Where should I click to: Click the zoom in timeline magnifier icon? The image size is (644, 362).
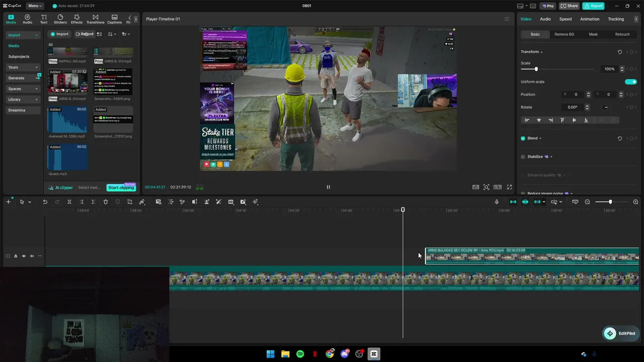[635, 202]
